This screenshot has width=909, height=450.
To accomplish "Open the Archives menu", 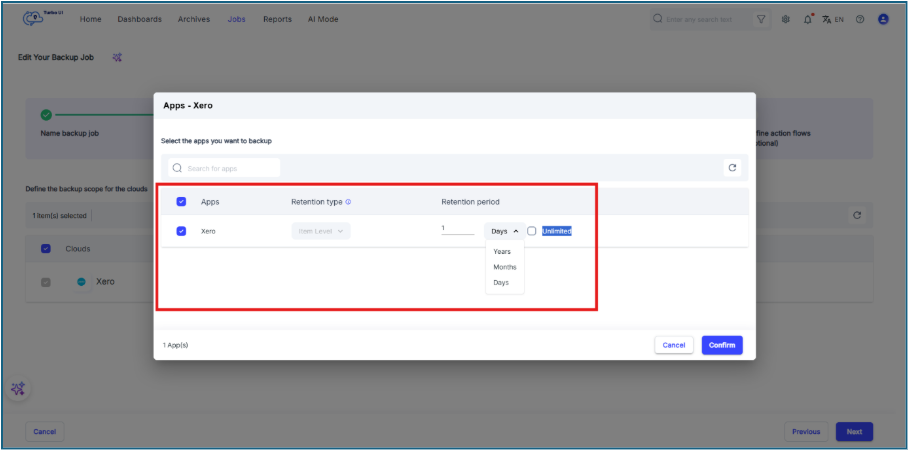I will click(x=194, y=19).
